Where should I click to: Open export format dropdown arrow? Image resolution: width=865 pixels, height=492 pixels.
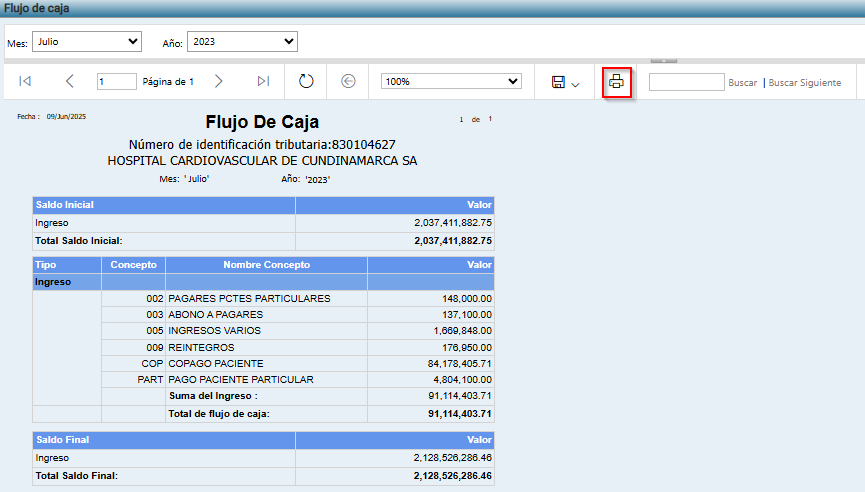coord(575,84)
